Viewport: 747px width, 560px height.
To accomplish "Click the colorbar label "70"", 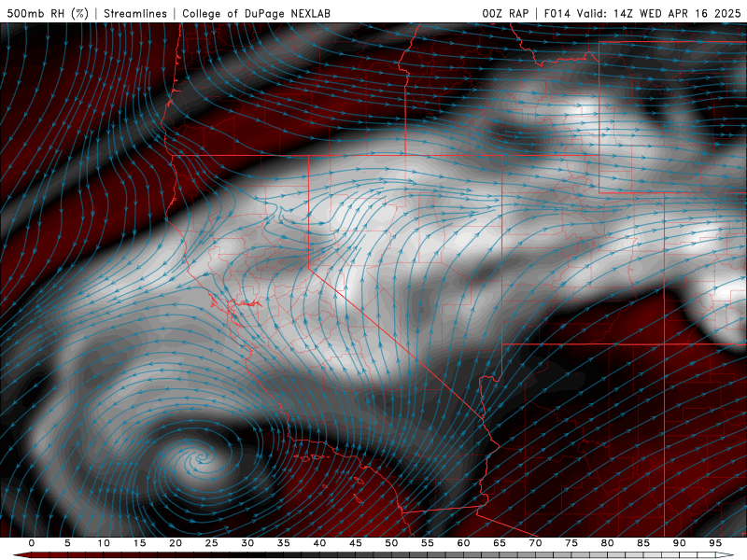I will [x=535, y=543].
